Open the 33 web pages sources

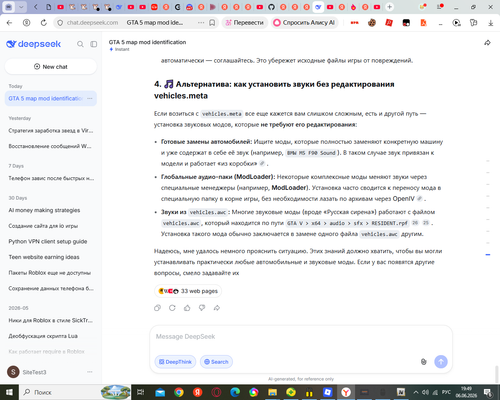[188, 291]
